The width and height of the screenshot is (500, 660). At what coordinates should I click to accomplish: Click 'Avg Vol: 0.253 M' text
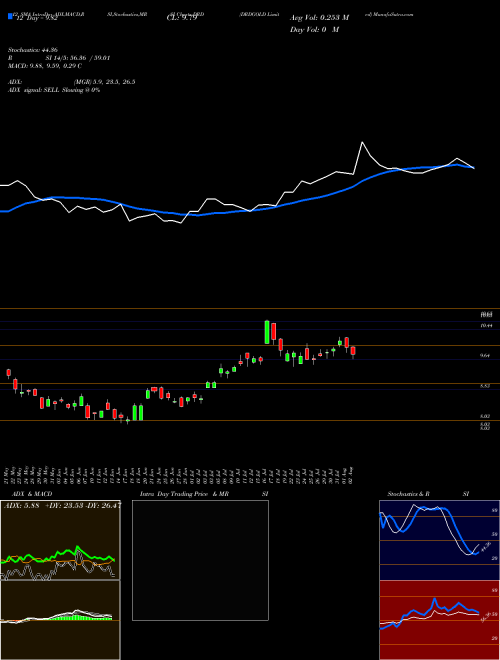[319, 18]
